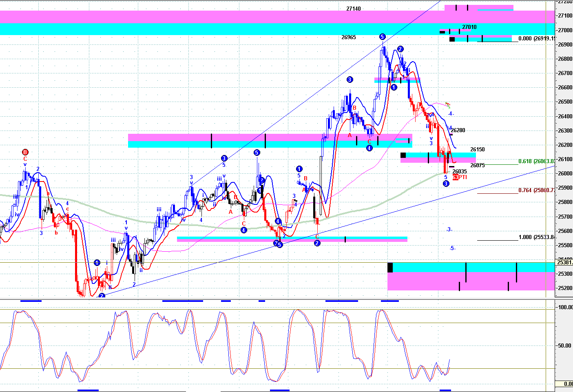Click the projected -5- wave label
573x392 pixels.
[x=452, y=248]
